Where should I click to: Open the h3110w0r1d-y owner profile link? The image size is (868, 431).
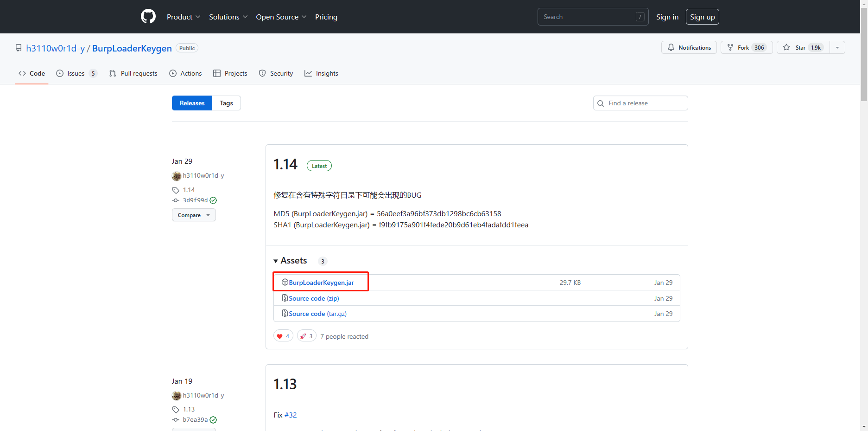point(56,48)
